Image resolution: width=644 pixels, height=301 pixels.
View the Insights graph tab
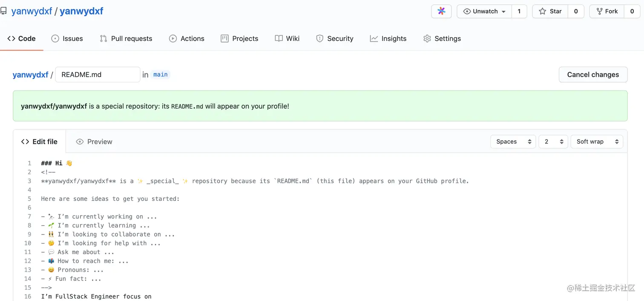[x=388, y=38]
